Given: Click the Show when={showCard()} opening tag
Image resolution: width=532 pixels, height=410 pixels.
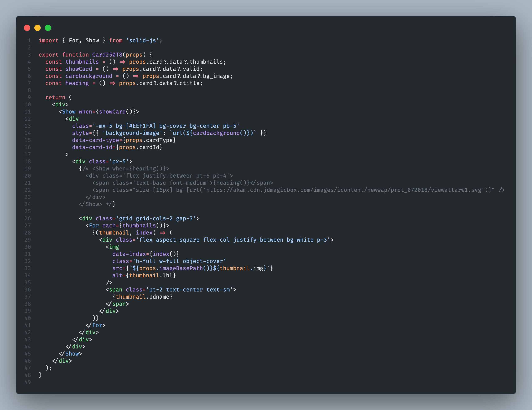Looking at the screenshot, I should (x=99, y=112).
